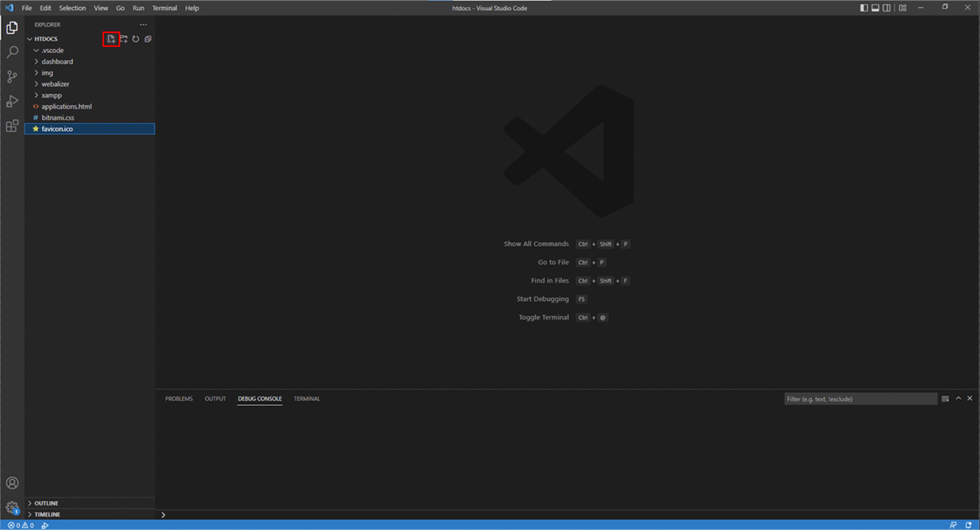
Task: Maximize the bottom panel size
Action: click(958, 399)
